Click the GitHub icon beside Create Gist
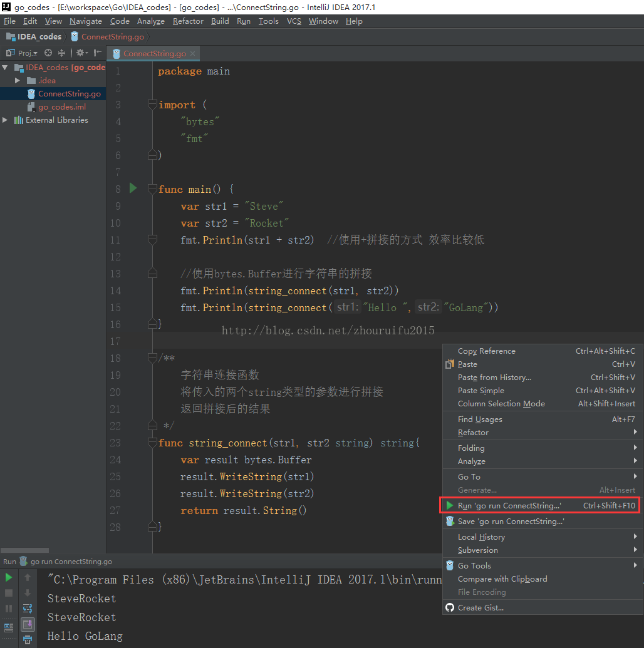The height and width of the screenshot is (648, 644). (450, 607)
